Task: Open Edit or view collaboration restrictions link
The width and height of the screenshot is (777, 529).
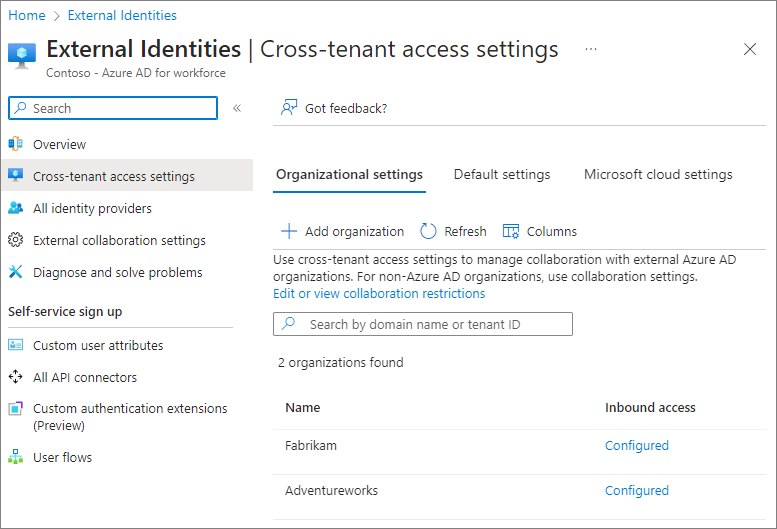Action: [x=379, y=294]
